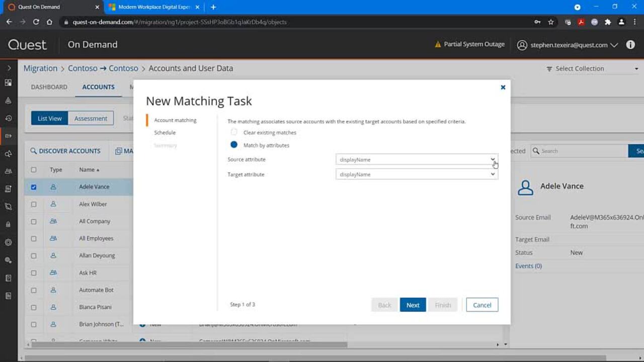Screen dimensions: 644x362
Task: Click the Partial System Outage warning triangle
Action: (x=439, y=44)
